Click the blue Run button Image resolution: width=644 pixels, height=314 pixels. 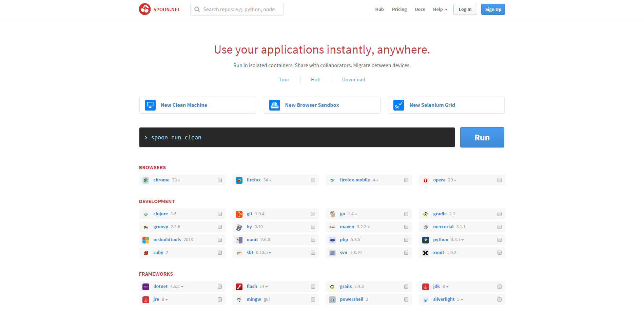[x=482, y=137]
